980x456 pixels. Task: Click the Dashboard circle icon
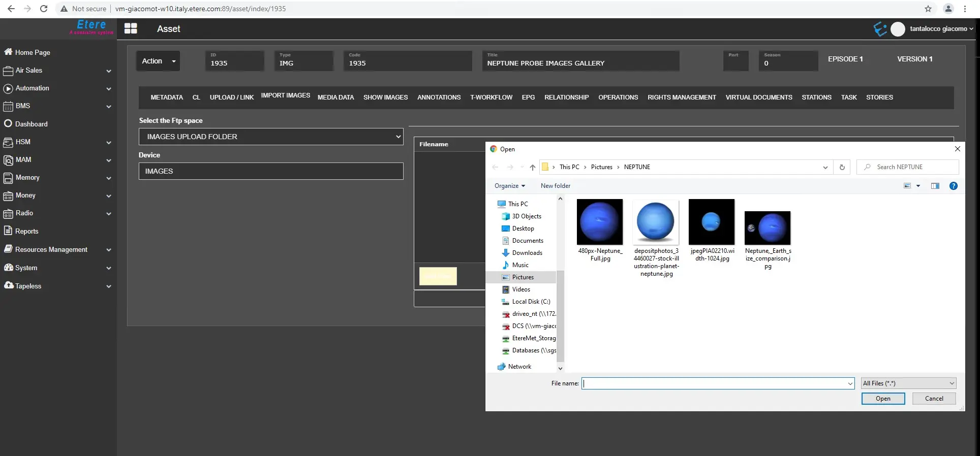[x=8, y=123]
